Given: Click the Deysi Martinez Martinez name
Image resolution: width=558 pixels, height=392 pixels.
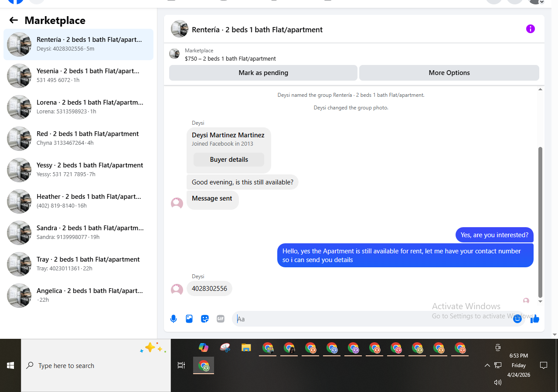Looking at the screenshot, I should point(228,135).
